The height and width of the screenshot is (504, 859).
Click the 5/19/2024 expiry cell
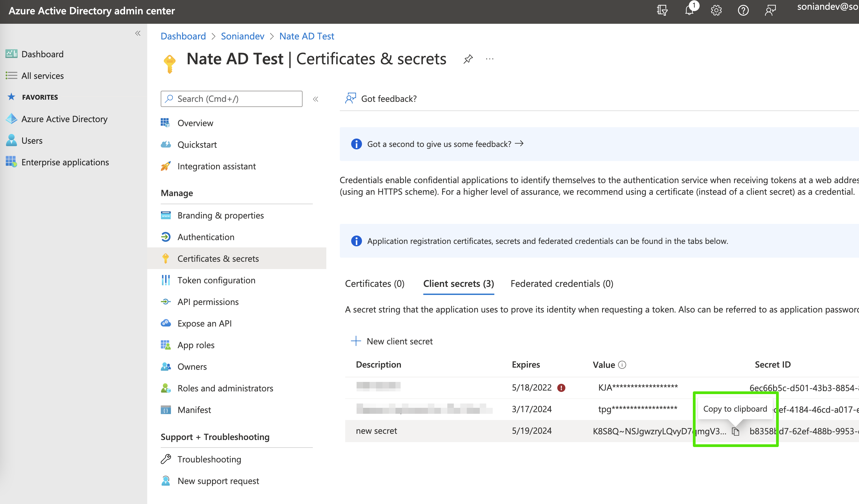[x=531, y=431]
